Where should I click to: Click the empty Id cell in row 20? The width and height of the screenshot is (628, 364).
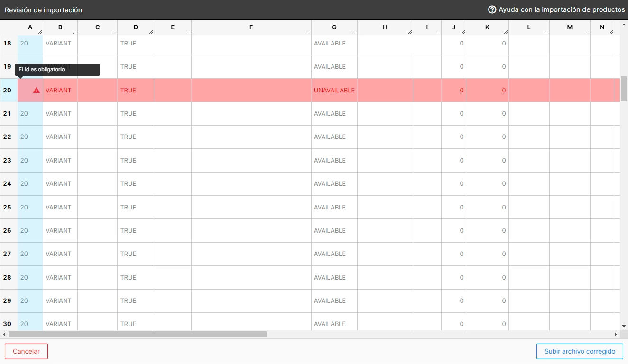[30, 90]
